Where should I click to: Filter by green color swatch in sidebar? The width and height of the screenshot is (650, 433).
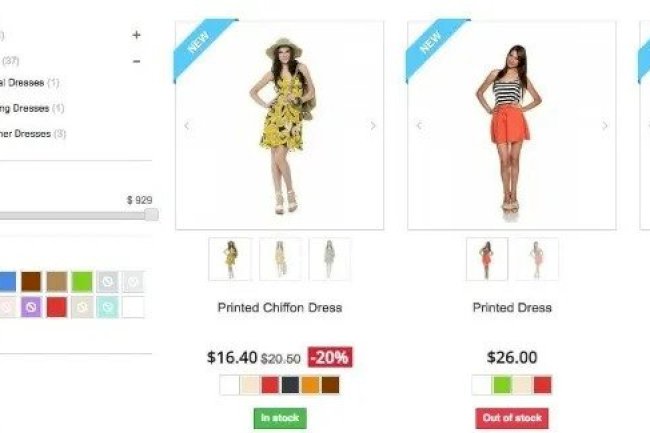(x=82, y=281)
